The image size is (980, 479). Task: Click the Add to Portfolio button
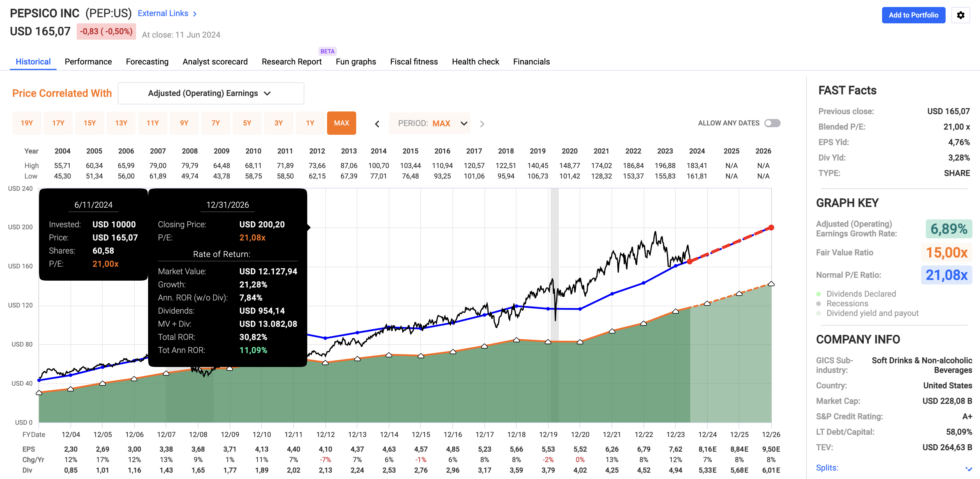tap(914, 15)
